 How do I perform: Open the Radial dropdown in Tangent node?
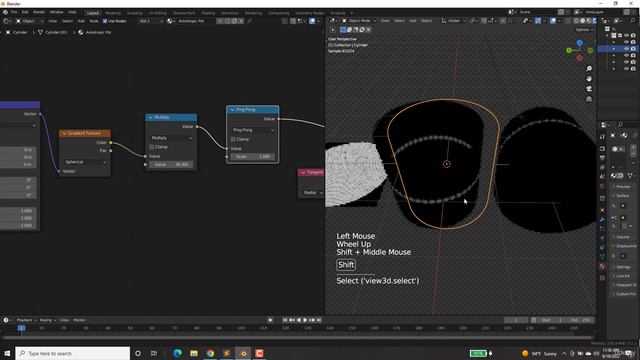point(312,192)
